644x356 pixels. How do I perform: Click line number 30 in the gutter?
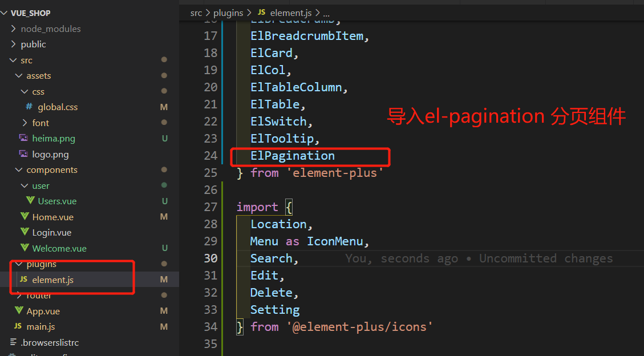[x=210, y=258]
